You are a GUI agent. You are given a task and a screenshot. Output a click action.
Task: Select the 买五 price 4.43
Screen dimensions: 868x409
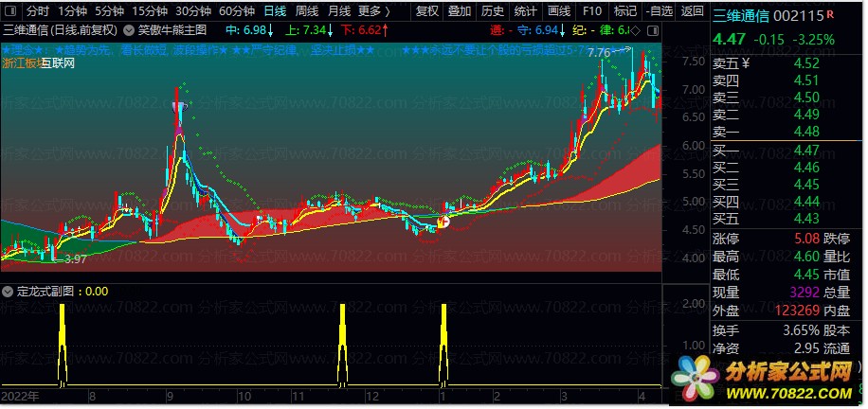coord(805,219)
